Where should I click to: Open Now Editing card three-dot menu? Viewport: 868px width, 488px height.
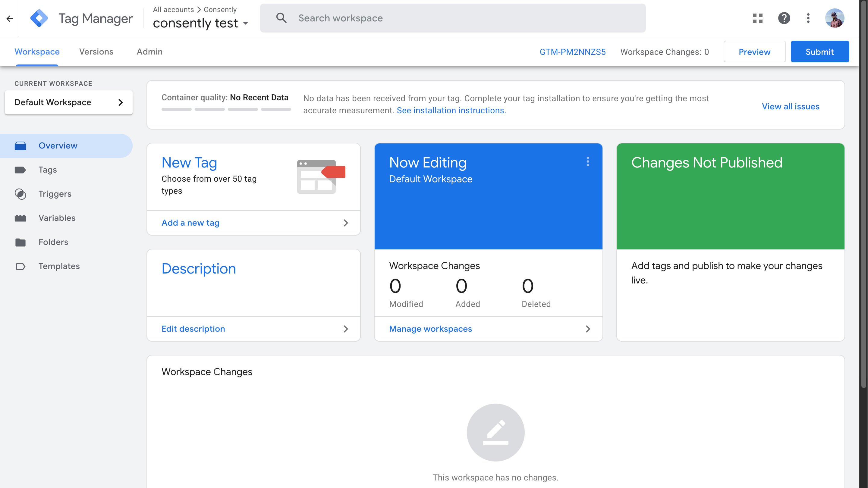[588, 162]
